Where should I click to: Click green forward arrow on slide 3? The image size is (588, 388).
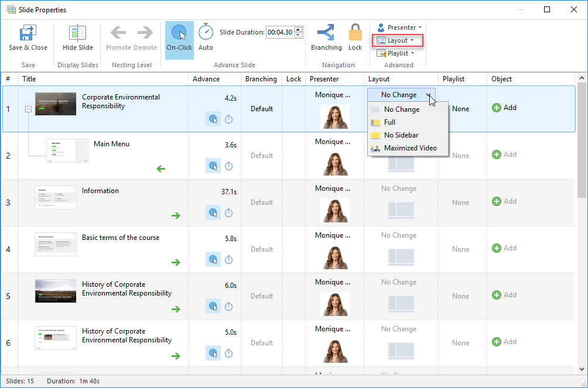coord(176,216)
